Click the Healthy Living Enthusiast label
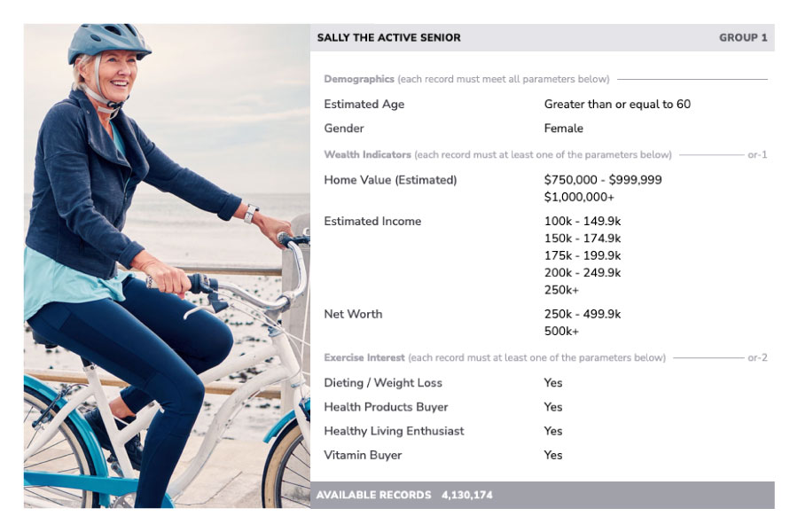Screen dimensions: 798x532 click(x=394, y=432)
